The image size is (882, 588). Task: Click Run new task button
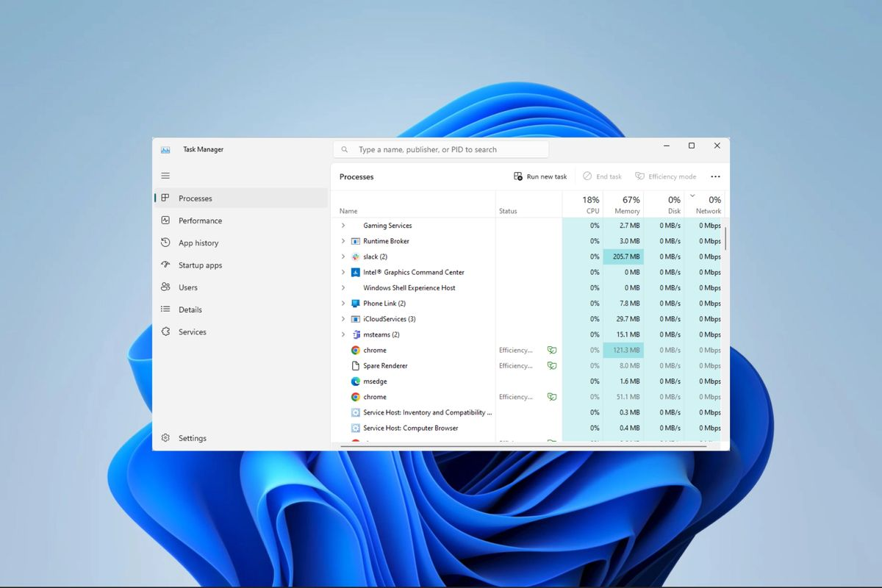[541, 176]
